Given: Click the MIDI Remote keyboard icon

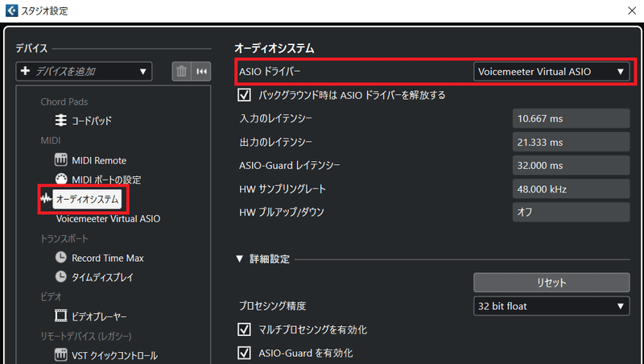Looking at the screenshot, I should (61, 159).
